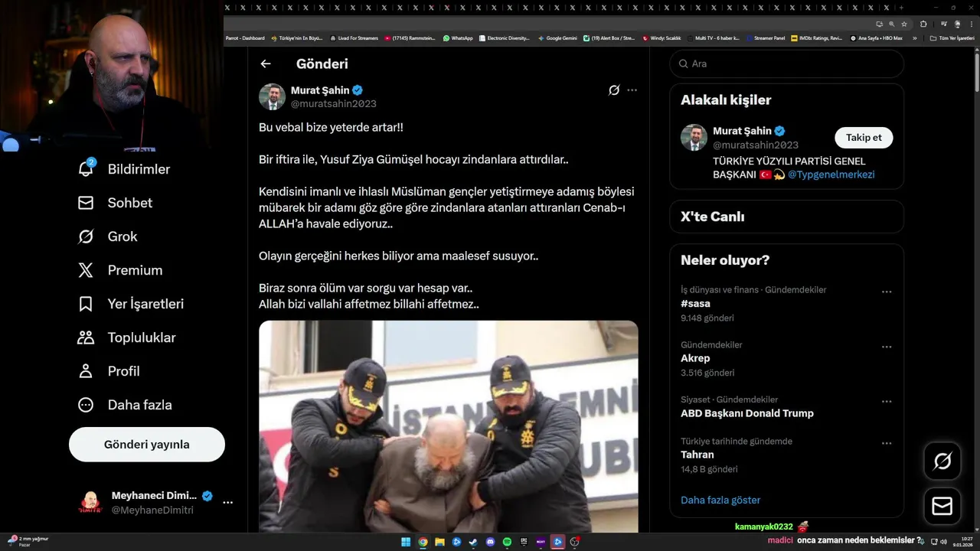The width and height of the screenshot is (980, 551).
Task: Open more options for Akrep trend
Action: tap(887, 347)
